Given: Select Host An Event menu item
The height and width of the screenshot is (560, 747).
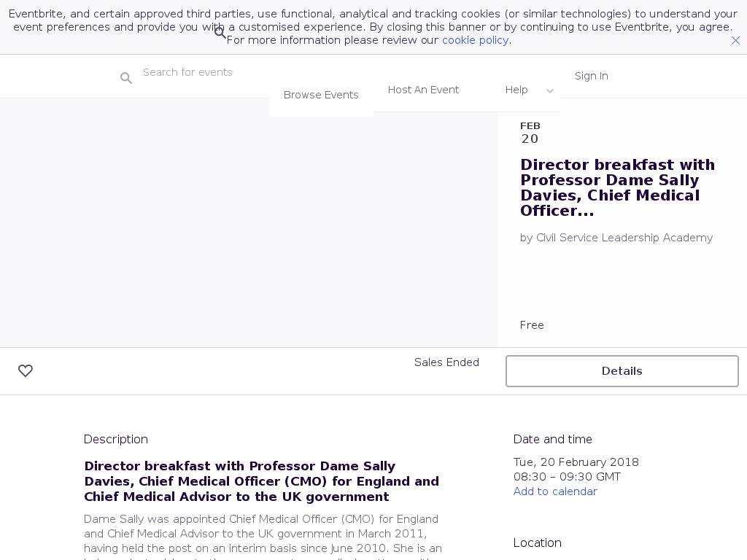Looking at the screenshot, I should point(423,90).
